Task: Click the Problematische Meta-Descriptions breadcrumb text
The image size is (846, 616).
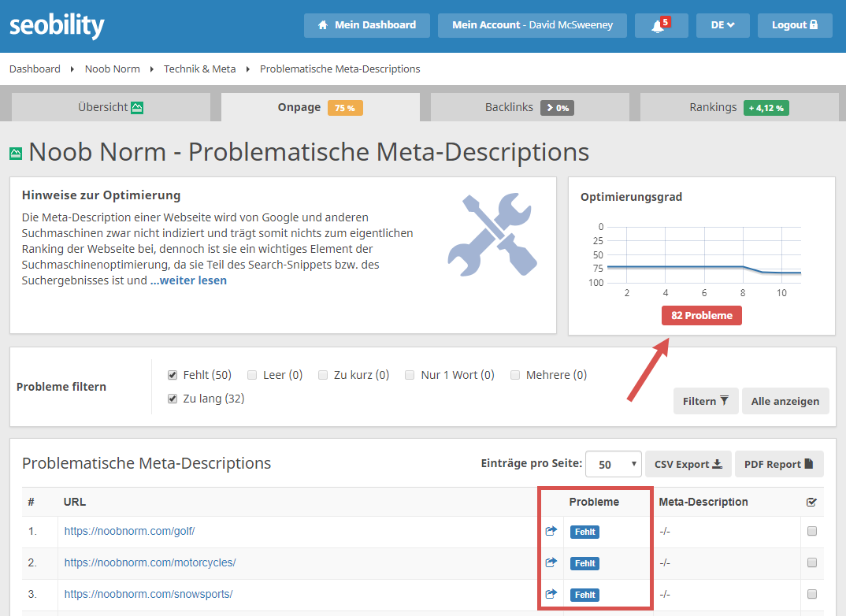Action: point(340,69)
